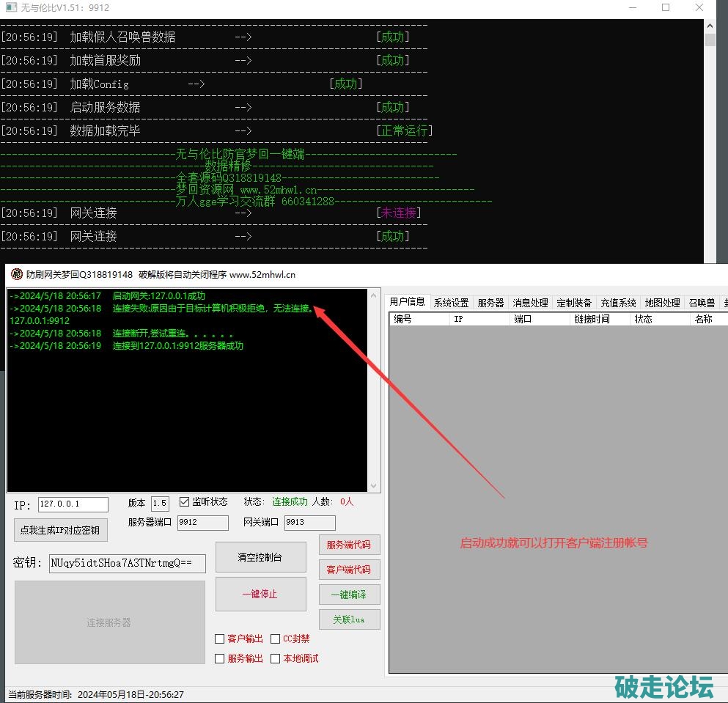728x703 pixels.
Task: Click the console scrollbar up arrow
Action: pos(710,26)
